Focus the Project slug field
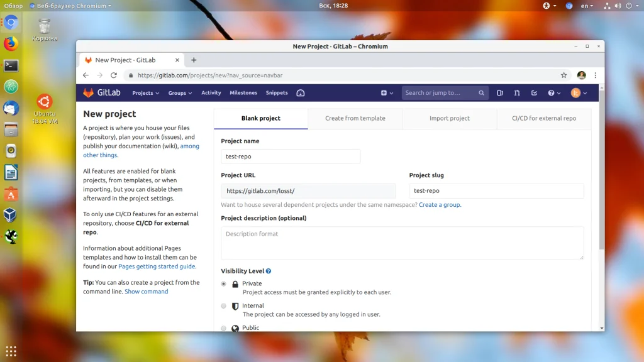 (496, 191)
